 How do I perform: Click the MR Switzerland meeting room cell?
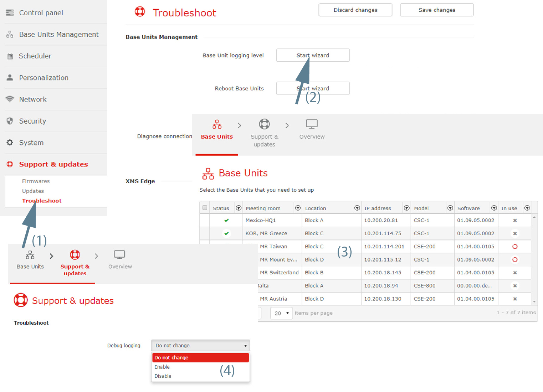(x=279, y=273)
